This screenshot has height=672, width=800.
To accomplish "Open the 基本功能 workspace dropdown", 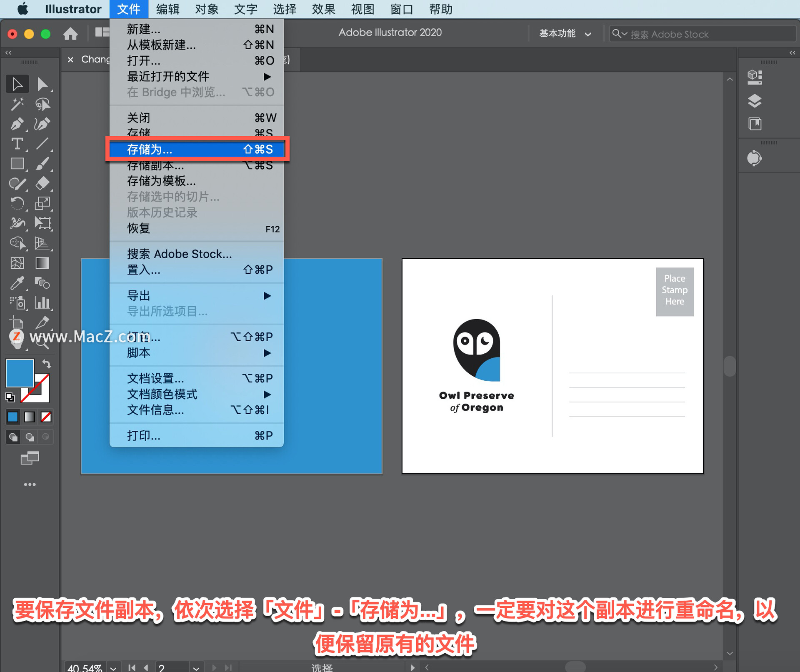I will pos(565,34).
